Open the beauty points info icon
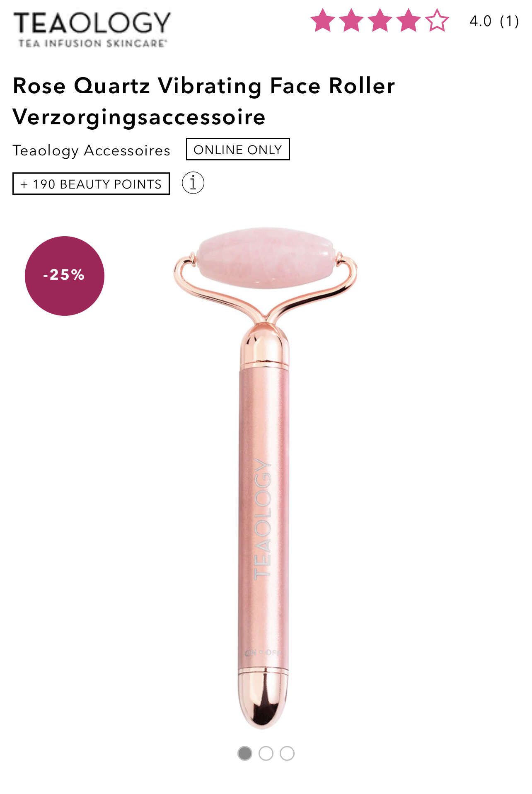This screenshot has width=532, height=794. coord(193,183)
